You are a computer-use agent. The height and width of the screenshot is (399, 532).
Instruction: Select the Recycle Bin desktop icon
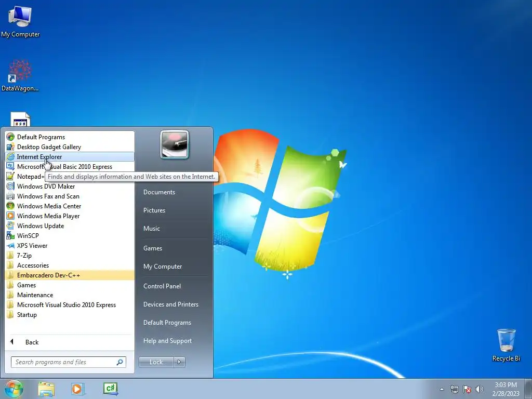506,345
